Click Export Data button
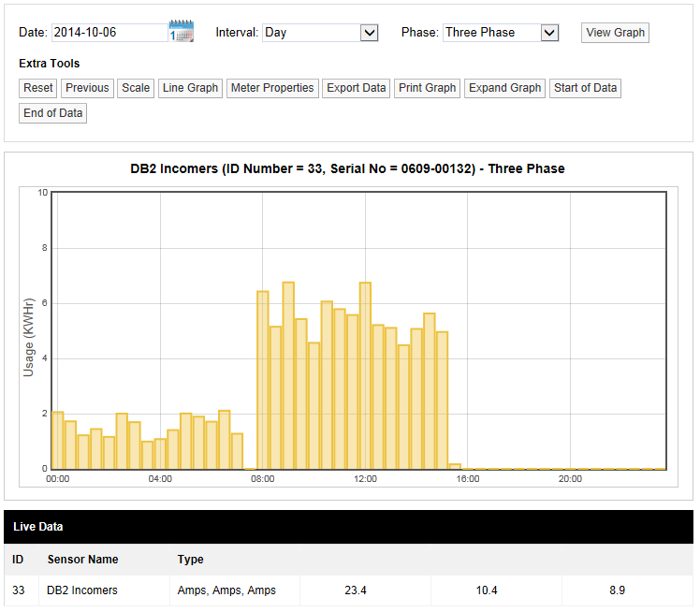700x612 pixels. (x=356, y=88)
